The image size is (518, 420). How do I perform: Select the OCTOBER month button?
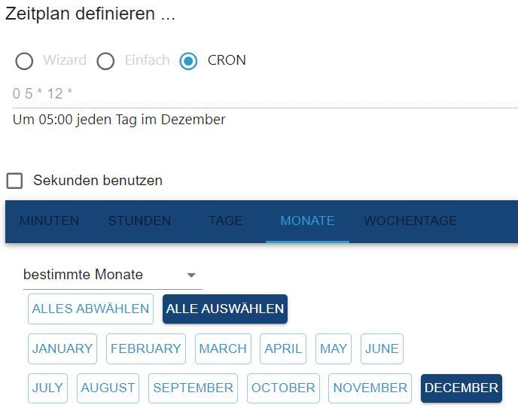tap(283, 388)
